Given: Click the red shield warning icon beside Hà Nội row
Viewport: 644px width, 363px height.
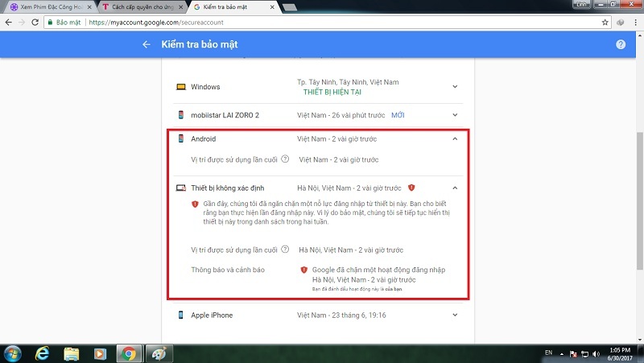Looking at the screenshot, I should tap(411, 188).
